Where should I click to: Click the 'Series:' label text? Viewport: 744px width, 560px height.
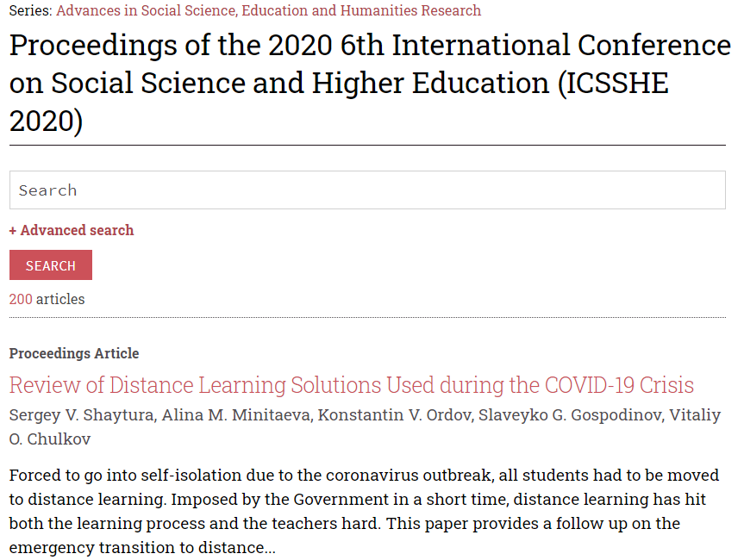pos(30,10)
